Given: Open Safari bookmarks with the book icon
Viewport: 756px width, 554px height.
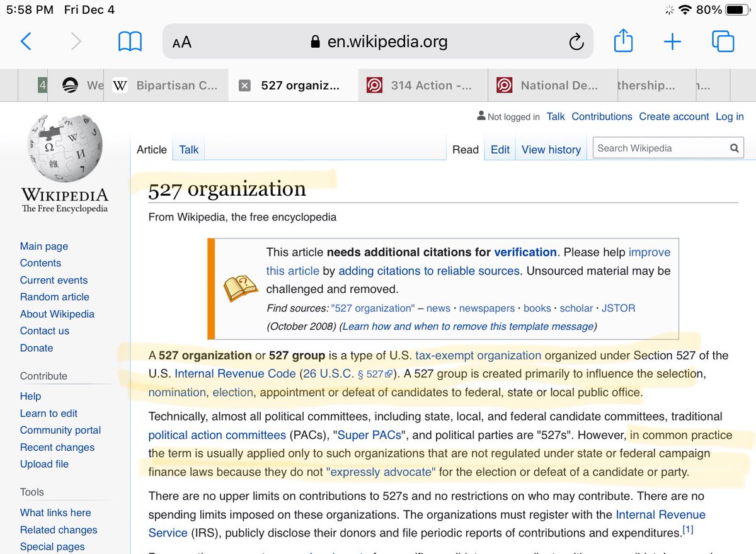Looking at the screenshot, I should pyautogui.click(x=129, y=40).
